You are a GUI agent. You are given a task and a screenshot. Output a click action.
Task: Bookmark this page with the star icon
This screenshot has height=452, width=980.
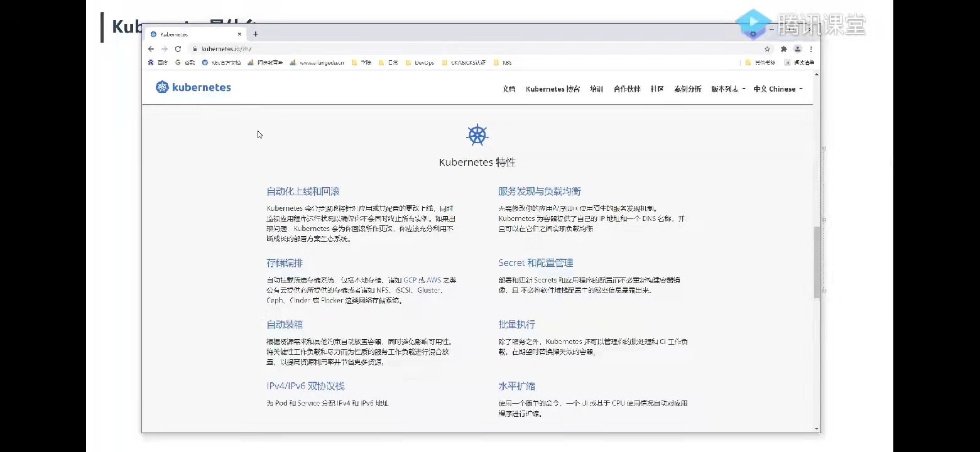point(767,49)
